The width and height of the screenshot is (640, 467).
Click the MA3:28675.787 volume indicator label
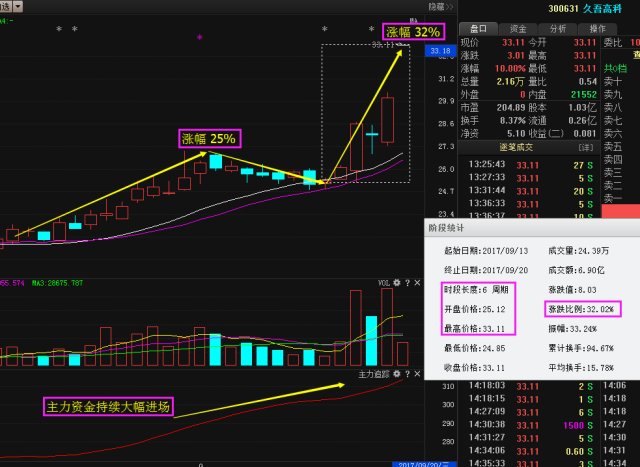point(58,282)
